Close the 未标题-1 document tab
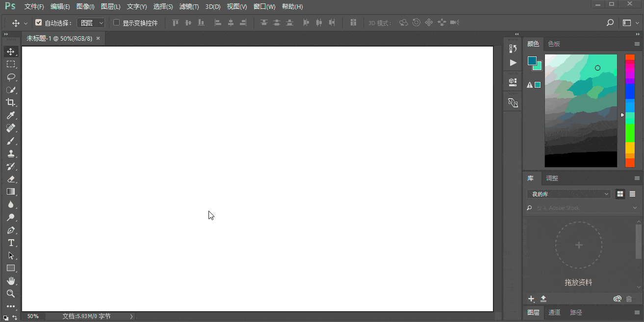The width and height of the screenshot is (644, 322). click(98, 38)
